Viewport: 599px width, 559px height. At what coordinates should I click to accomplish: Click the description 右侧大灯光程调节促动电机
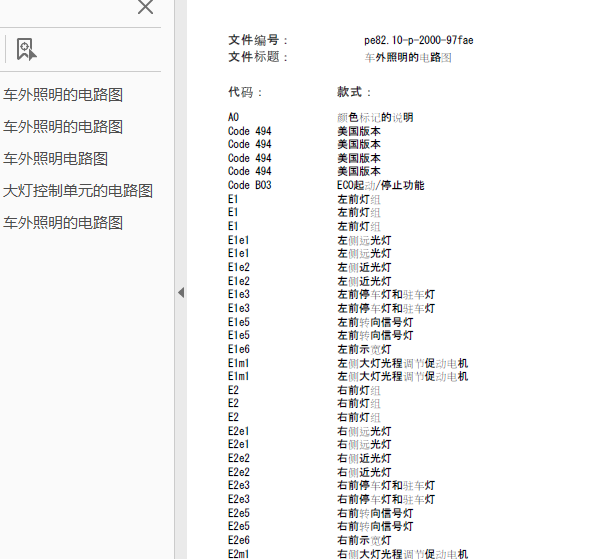coord(403,554)
